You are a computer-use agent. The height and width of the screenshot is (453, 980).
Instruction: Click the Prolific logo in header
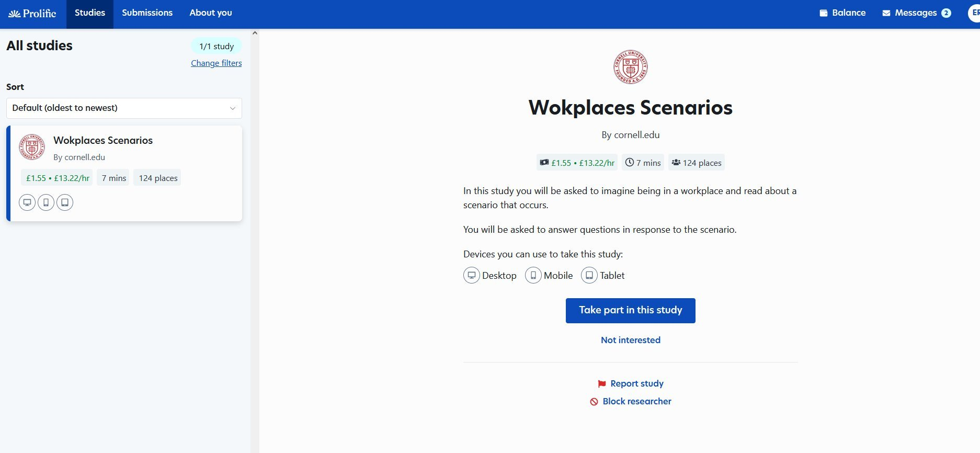point(32,14)
